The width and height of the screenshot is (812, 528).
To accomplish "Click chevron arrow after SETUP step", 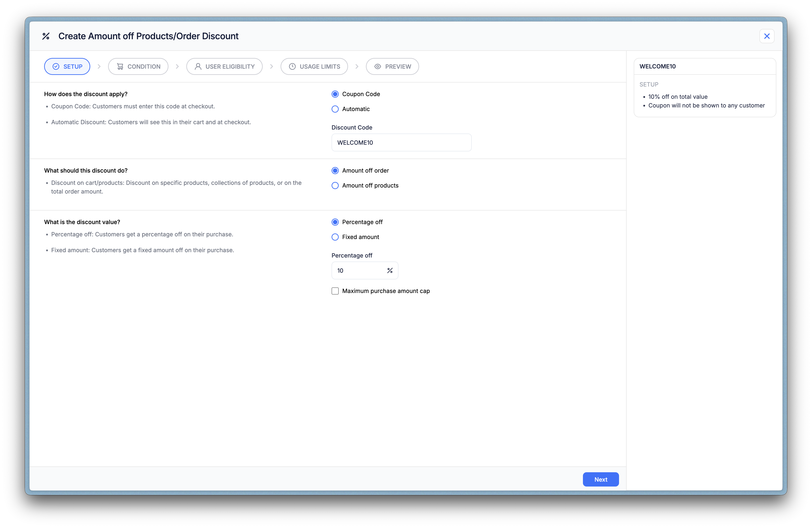I will pos(99,66).
